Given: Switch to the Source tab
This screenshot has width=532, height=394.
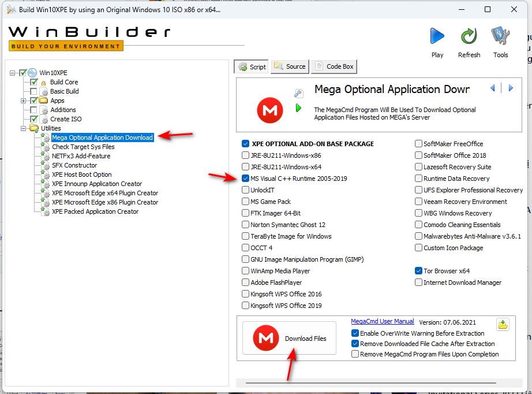Looking at the screenshot, I should pyautogui.click(x=290, y=66).
